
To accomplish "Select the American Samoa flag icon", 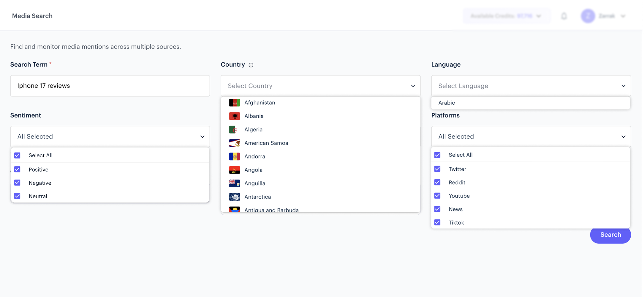I will coord(234,143).
